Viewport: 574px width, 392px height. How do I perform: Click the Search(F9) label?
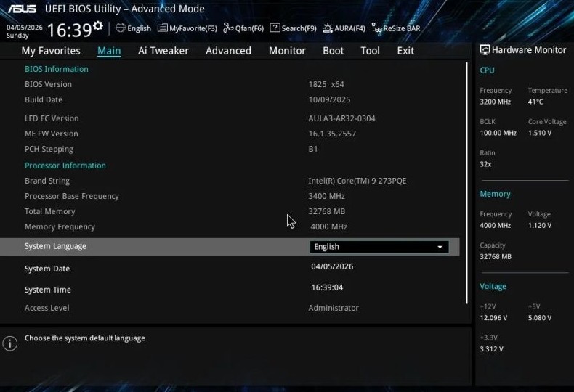pos(299,28)
